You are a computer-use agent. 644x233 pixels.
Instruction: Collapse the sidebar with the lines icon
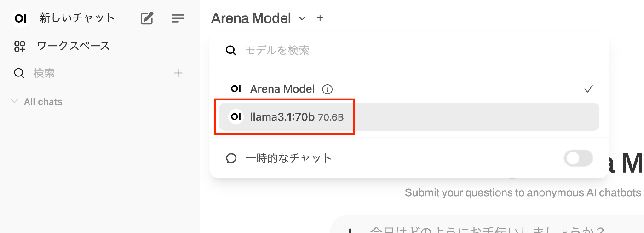178,18
